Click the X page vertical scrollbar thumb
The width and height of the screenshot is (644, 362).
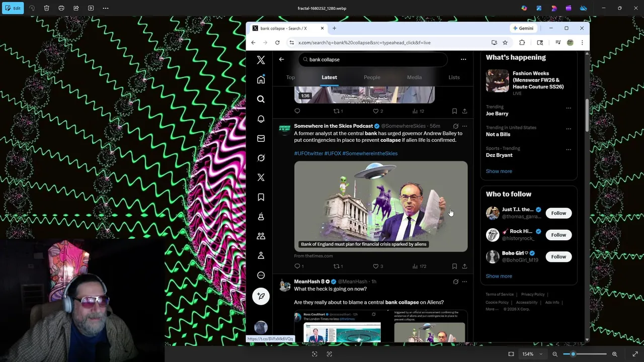[x=587, y=115]
